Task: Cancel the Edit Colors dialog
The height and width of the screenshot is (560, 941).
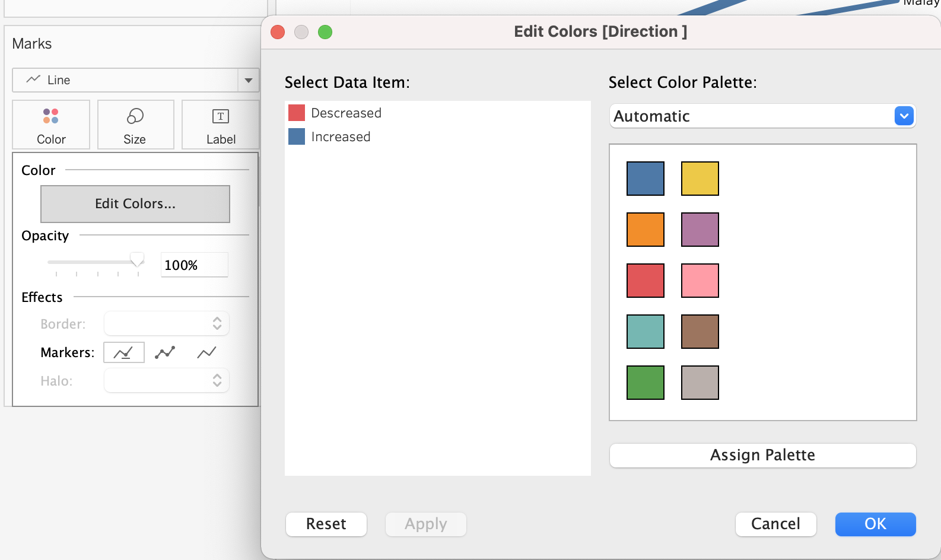Action: point(775,524)
